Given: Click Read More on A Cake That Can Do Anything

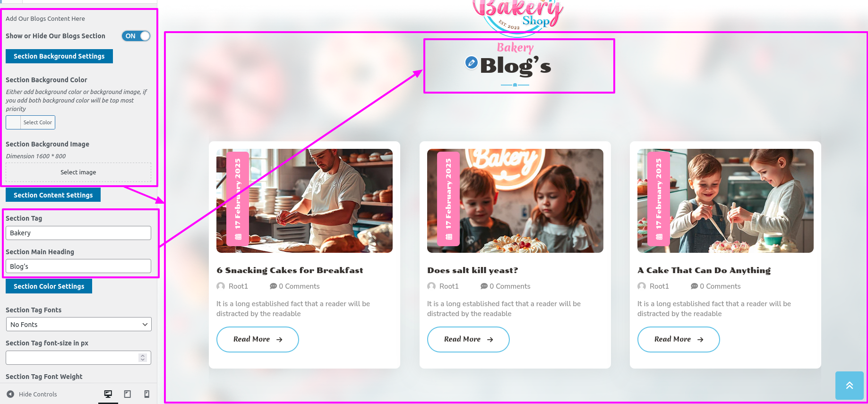Looking at the screenshot, I should pos(679,339).
